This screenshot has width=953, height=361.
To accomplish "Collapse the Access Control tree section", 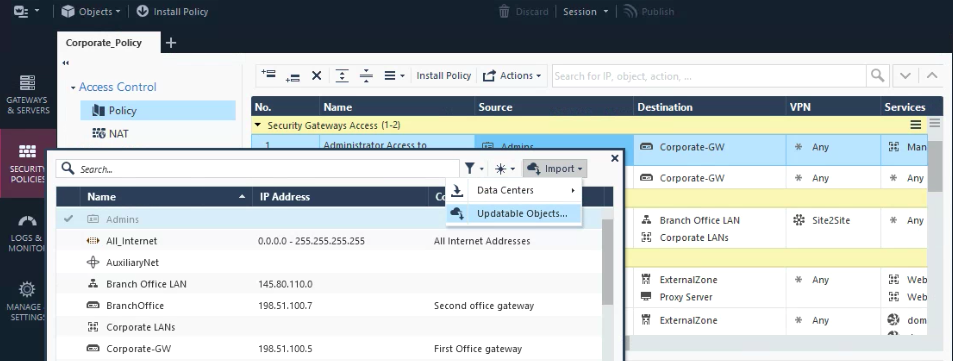I will tap(73, 88).
